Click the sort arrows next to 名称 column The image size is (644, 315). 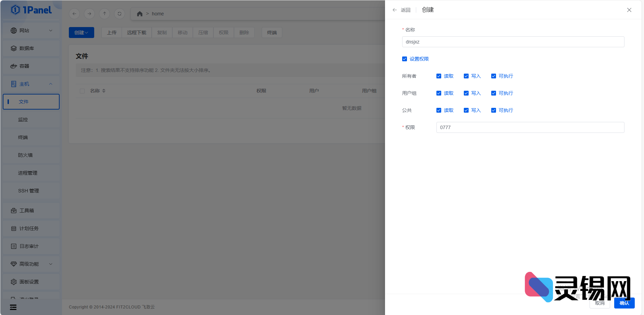tap(104, 91)
